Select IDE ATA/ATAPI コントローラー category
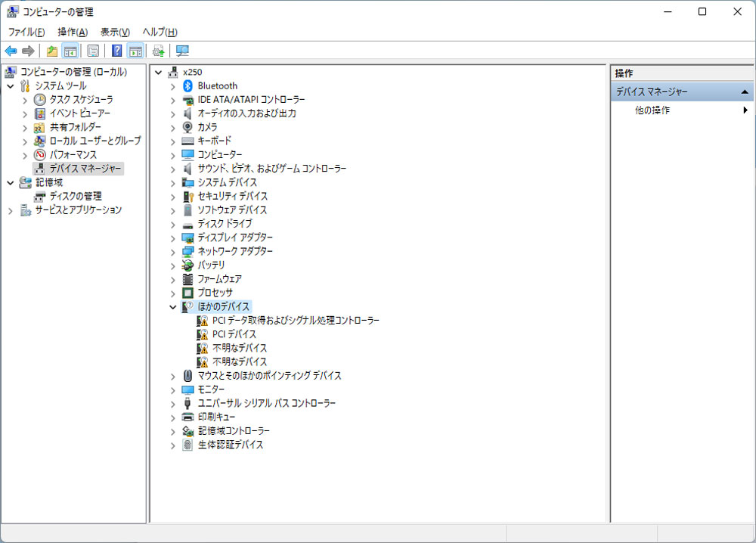 (251, 100)
